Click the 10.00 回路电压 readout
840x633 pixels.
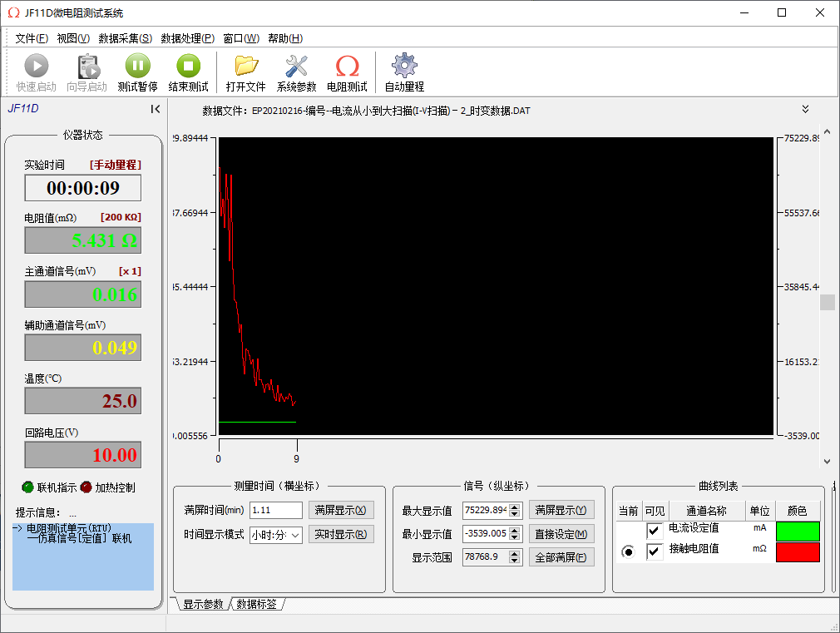point(83,455)
